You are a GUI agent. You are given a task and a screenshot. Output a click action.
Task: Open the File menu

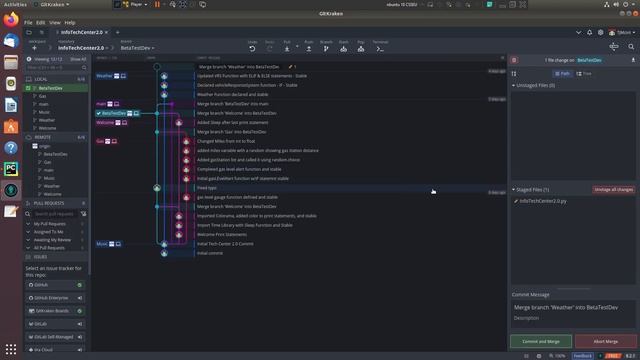(28, 22)
